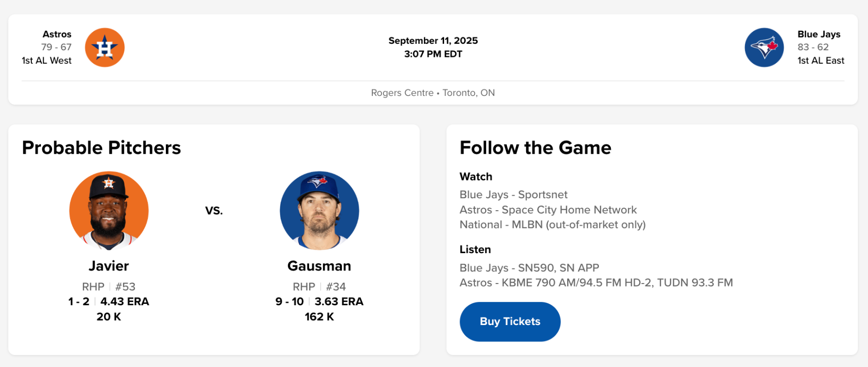This screenshot has width=868, height=367.
Task: Click the 1st AL East standing text
Action: [x=820, y=60]
